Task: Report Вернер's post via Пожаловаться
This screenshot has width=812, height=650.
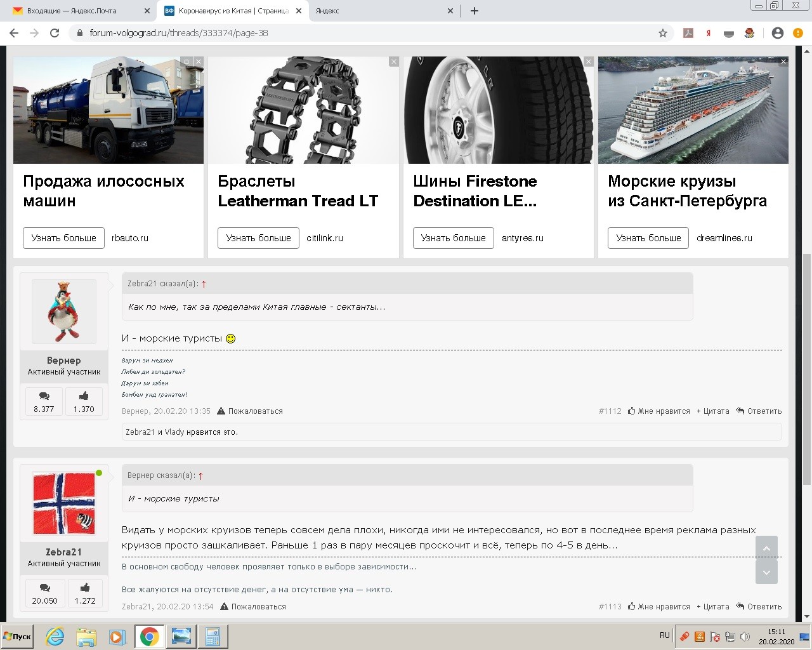Action: (250, 411)
